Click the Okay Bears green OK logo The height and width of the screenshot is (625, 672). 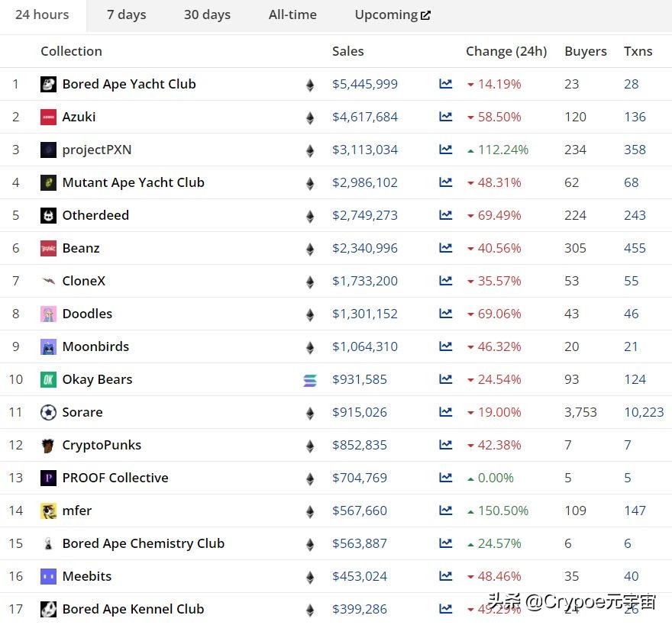48,379
